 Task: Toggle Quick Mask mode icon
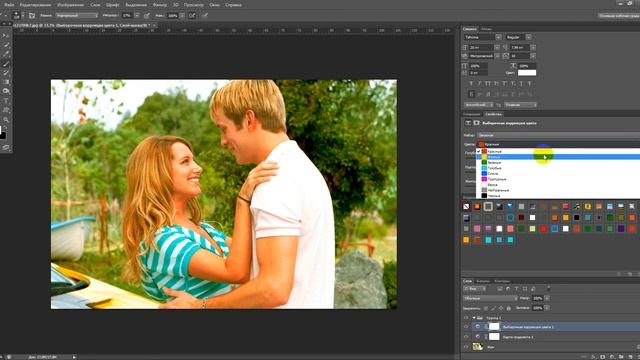(x=6, y=147)
